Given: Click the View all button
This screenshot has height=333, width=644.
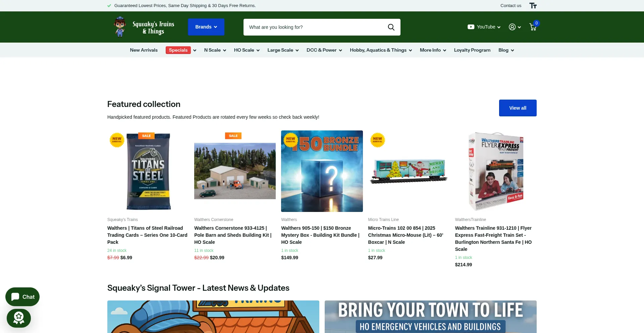Looking at the screenshot, I should point(518,108).
